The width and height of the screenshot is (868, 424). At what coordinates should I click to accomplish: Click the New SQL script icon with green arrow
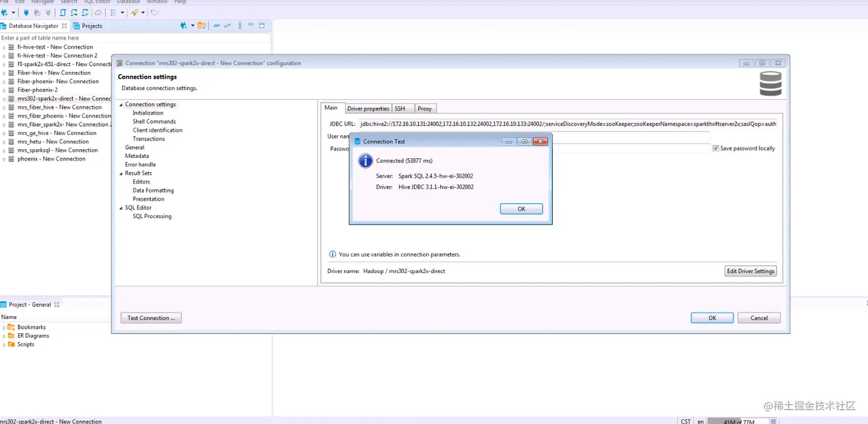(x=74, y=13)
